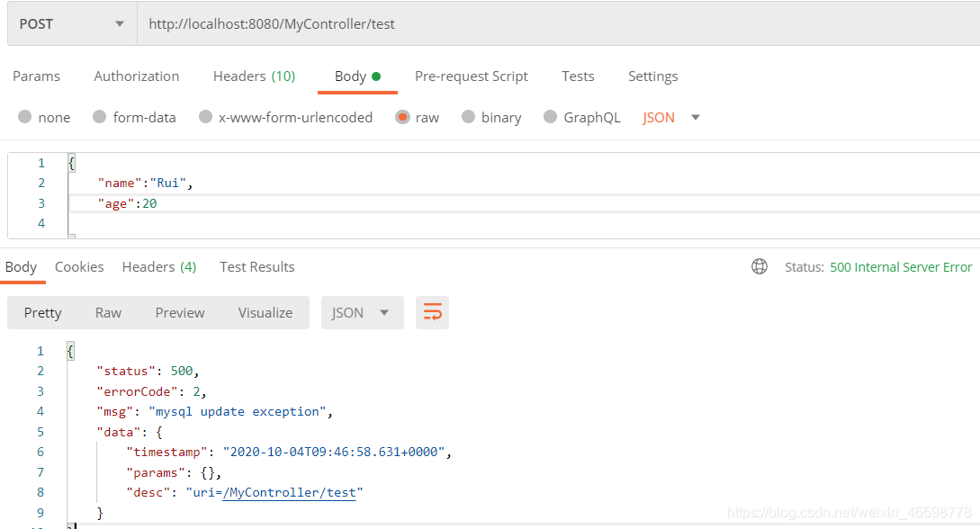The image size is (980, 529).
Task: Select the binary radio button
Action: click(x=468, y=117)
